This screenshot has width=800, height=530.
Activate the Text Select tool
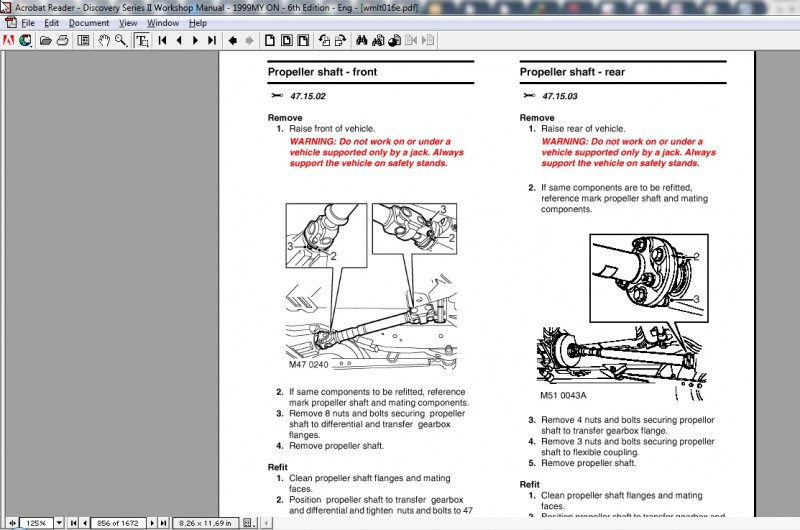(141, 41)
